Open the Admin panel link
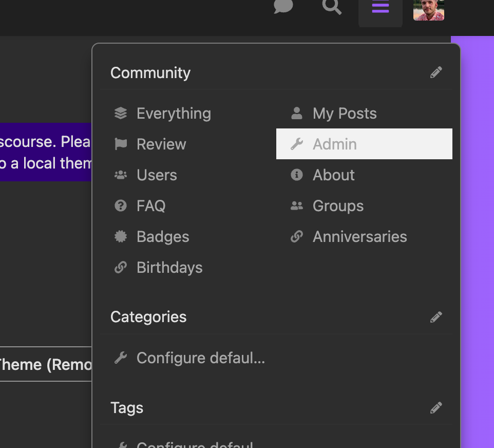494x448 pixels. 335,144
